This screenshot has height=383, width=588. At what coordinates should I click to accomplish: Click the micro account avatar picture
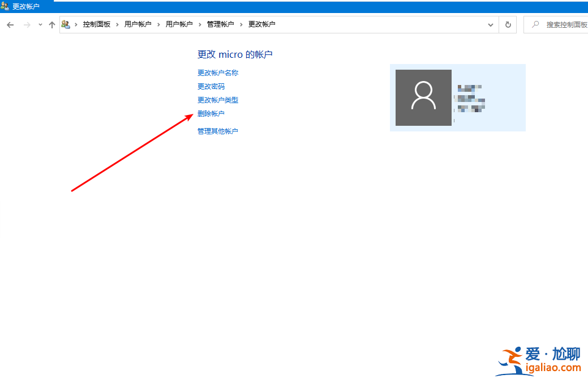(x=423, y=97)
